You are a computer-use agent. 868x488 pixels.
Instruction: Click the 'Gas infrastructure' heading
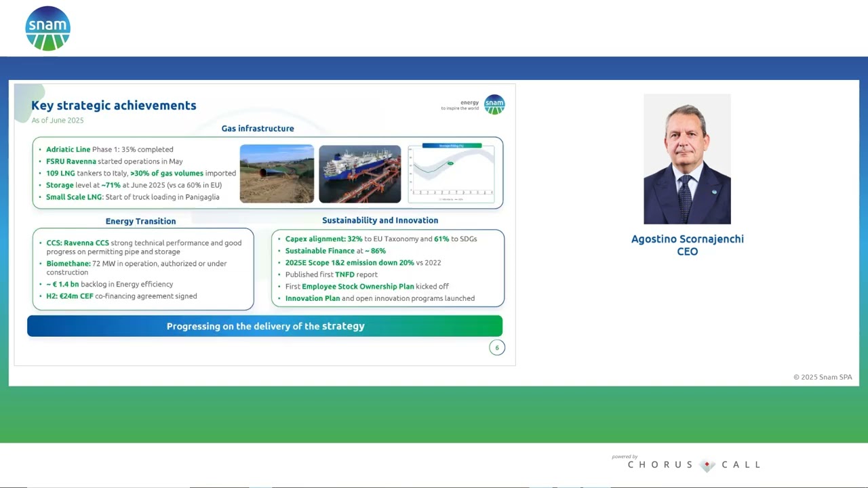click(x=258, y=128)
